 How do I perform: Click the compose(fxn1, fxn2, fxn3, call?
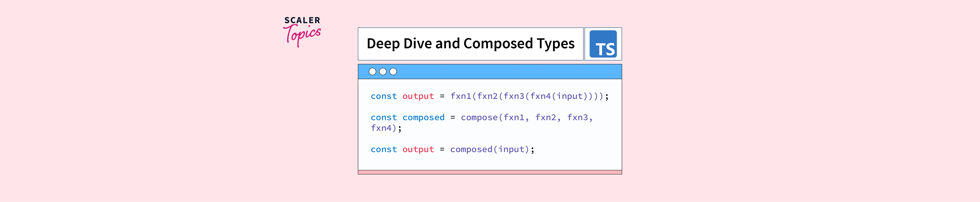coord(527,118)
